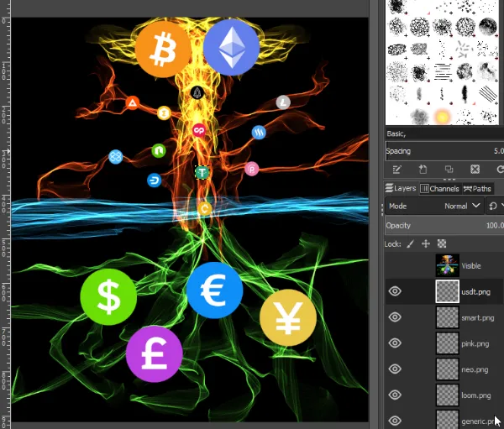Hide the generic.png layer
Viewport: 504px width, 429px height.
tap(395, 421)
